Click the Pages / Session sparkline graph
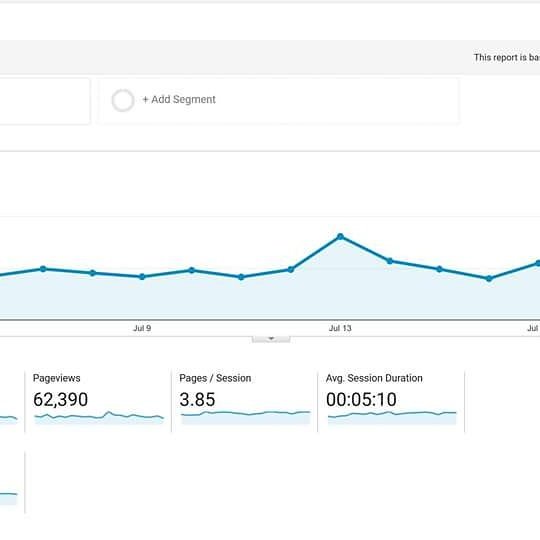540x540 pixels. pyautogui.click(x=246, y=417)
